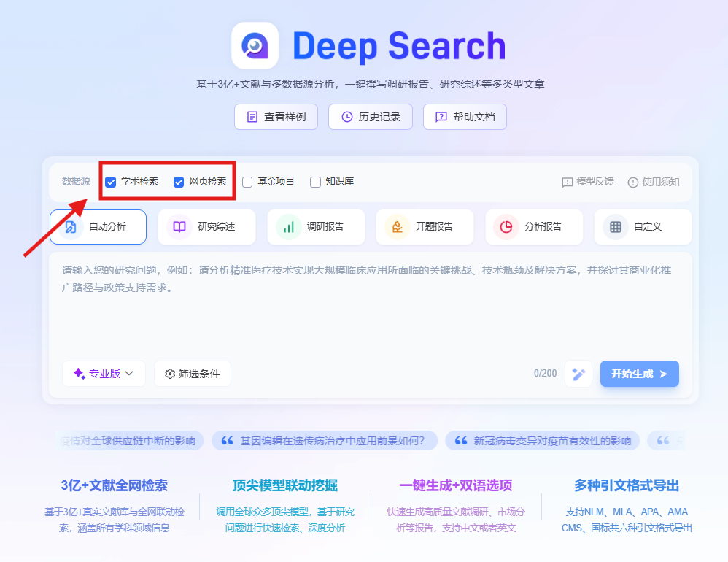
Task: Open 帮助文档 help docs
Action: 465,117
